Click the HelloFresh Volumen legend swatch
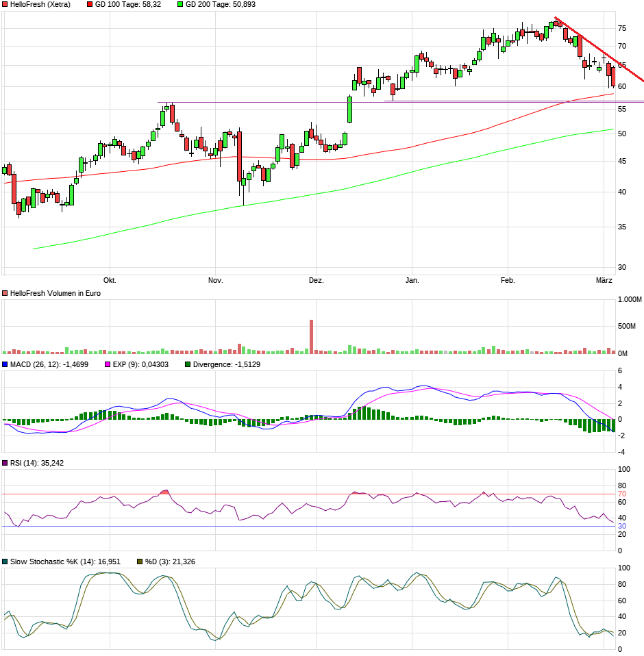Viewport: 644px width, 656px height. [5, 293]
